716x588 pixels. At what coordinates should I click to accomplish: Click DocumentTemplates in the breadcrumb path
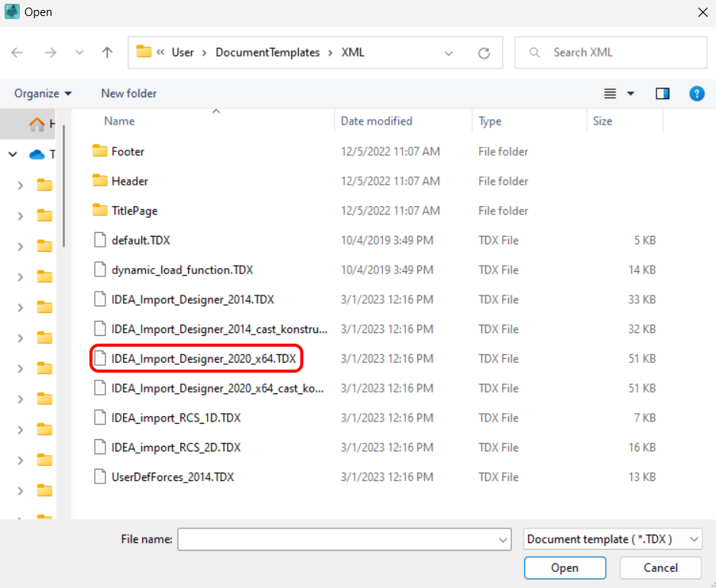[x=267, y=53]
